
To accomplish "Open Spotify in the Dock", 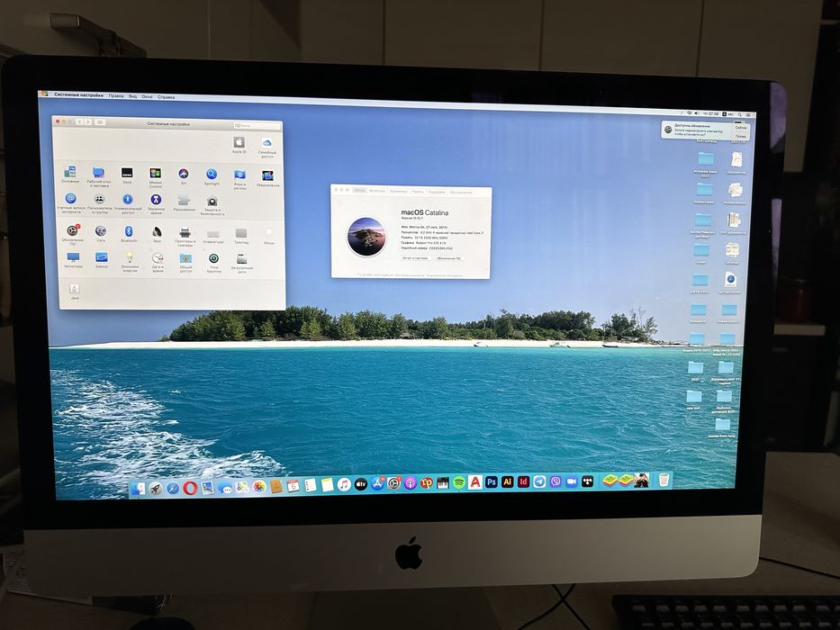I will [x=459, y=482].
